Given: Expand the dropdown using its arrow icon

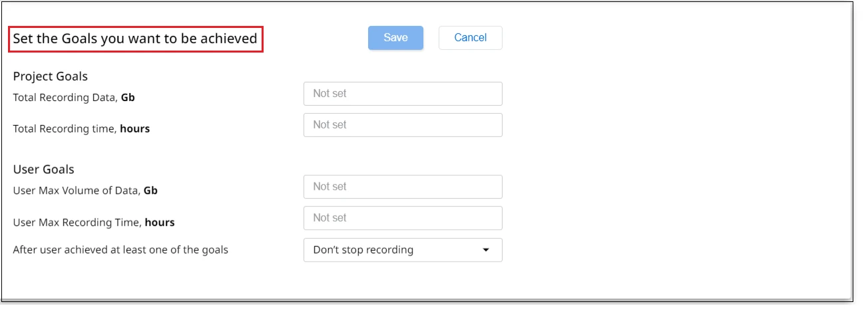Looking at the screenshot, I should click(x=486, y=250).
